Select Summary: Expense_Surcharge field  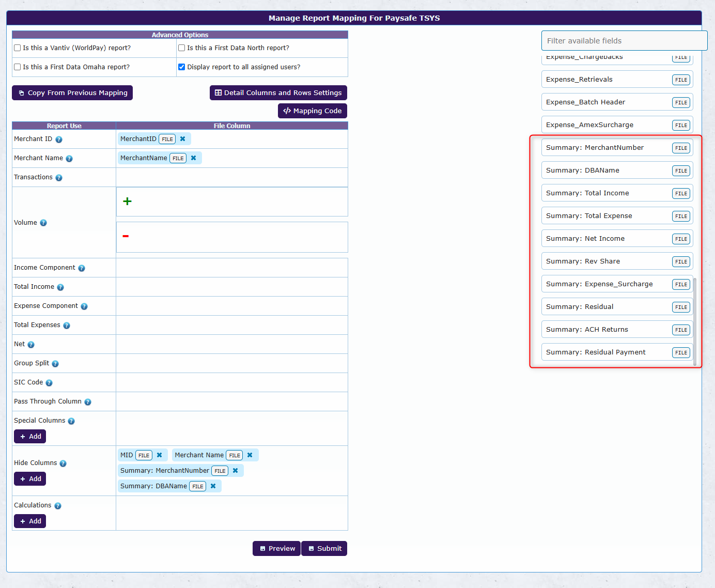point(617,284)
